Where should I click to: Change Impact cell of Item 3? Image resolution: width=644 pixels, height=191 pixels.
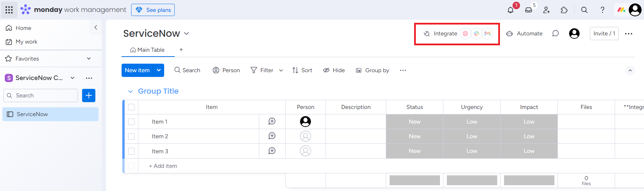[x=529, y=151]
